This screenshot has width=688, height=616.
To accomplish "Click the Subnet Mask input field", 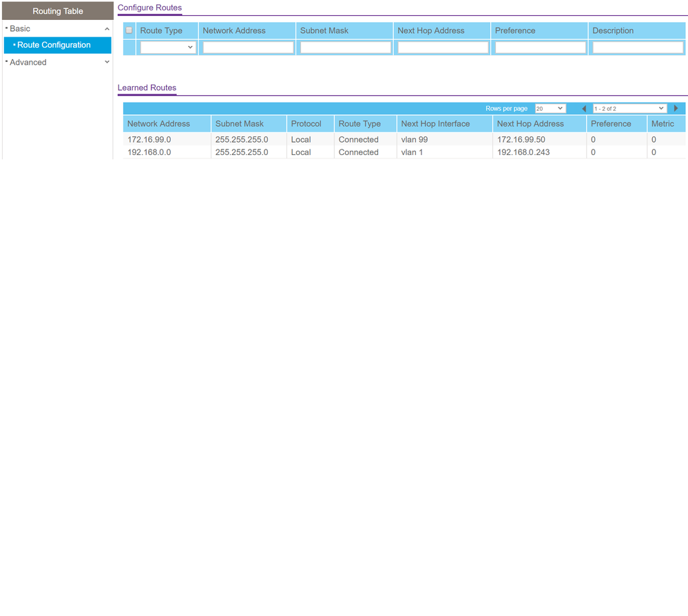I will 345,48.
